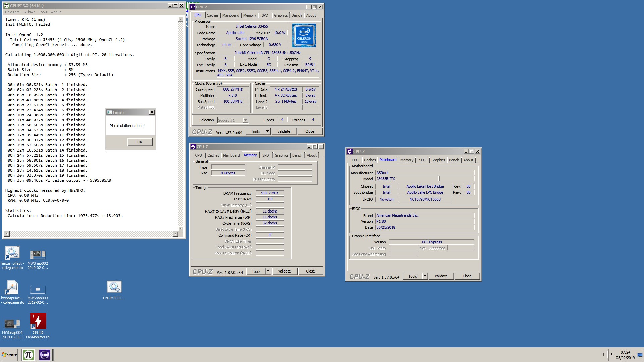Click the CPU-Z Memory window title icon
This screenshot has width=644, height=362.
click(x=193, y=147)
